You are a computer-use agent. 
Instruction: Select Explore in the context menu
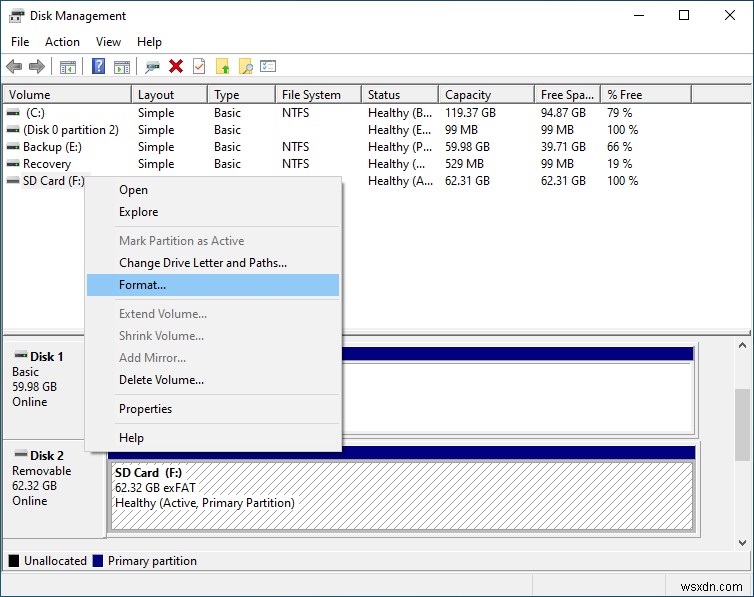pos(138,212)
